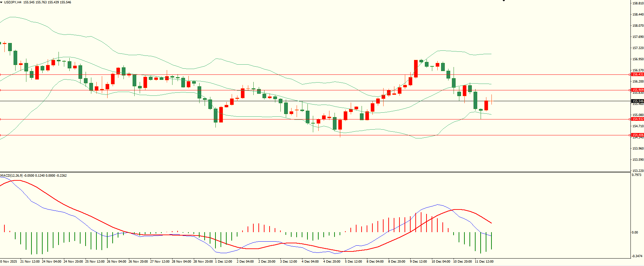The height and width of the screenshot is (266, 644).
Task: Select the 154.932 red price label
Action: coord(638,119)
